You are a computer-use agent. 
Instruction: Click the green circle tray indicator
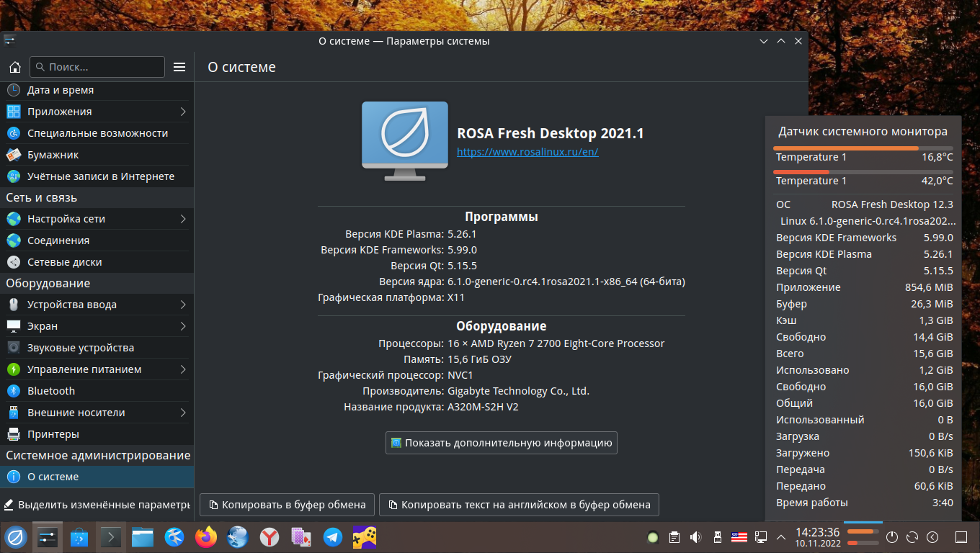tap(653, 537)
